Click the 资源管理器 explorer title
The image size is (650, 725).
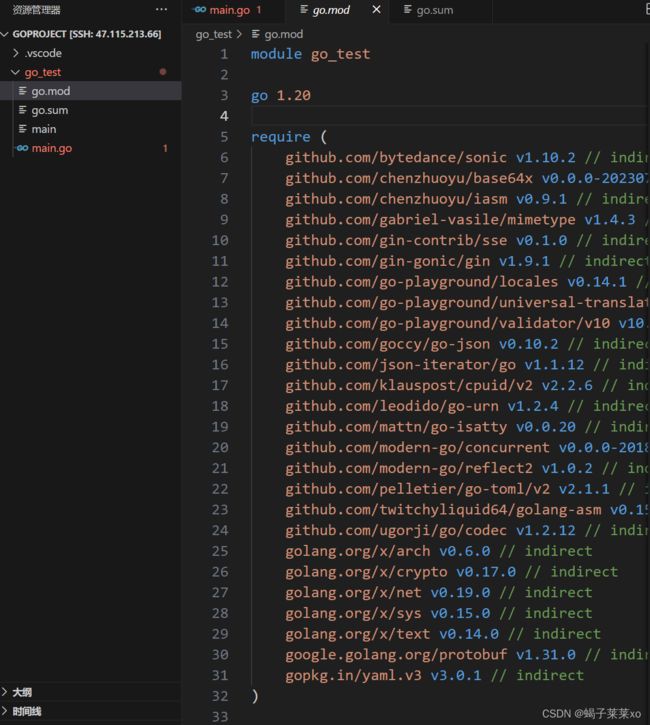[x=36, y=10]
